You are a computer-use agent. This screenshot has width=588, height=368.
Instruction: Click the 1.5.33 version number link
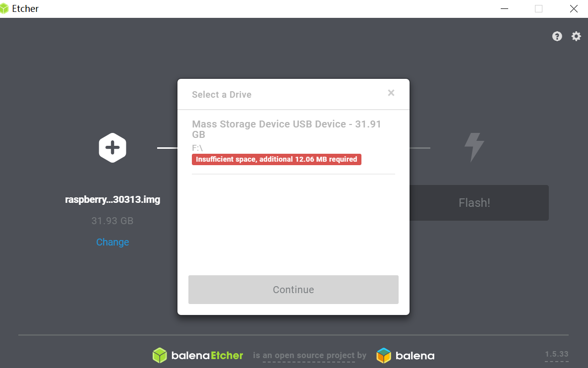556,354
